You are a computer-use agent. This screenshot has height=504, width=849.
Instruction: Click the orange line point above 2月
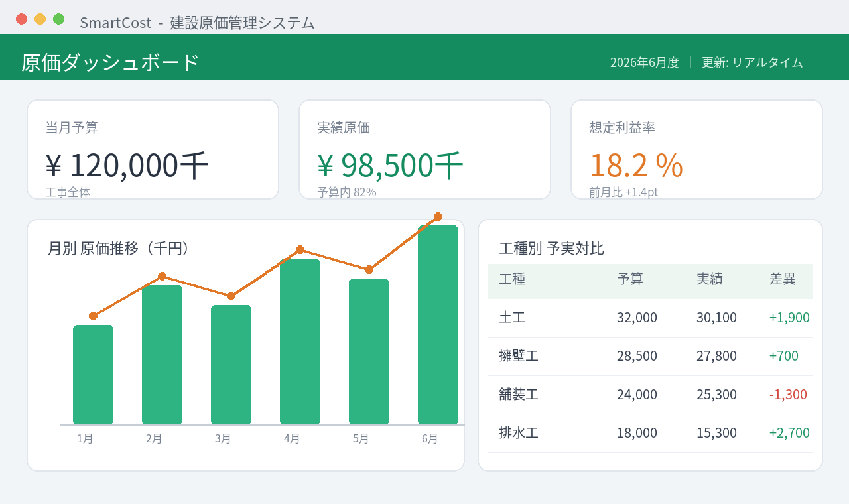click(x=162, y=276)
